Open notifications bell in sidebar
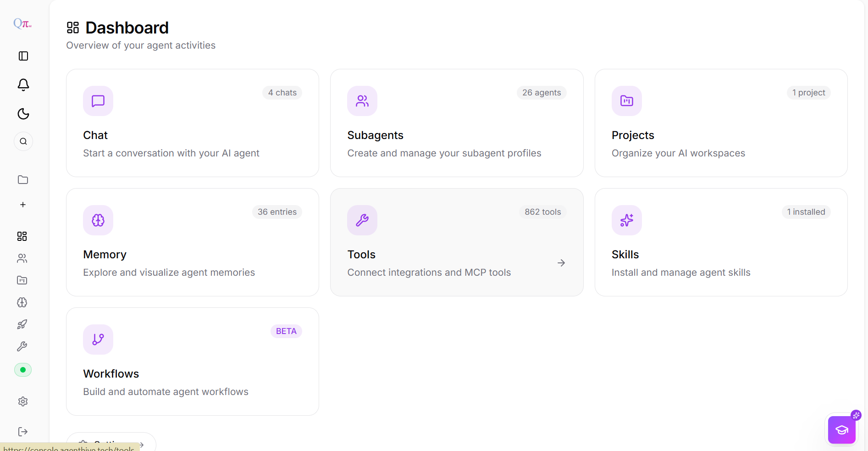 [23, 85]
